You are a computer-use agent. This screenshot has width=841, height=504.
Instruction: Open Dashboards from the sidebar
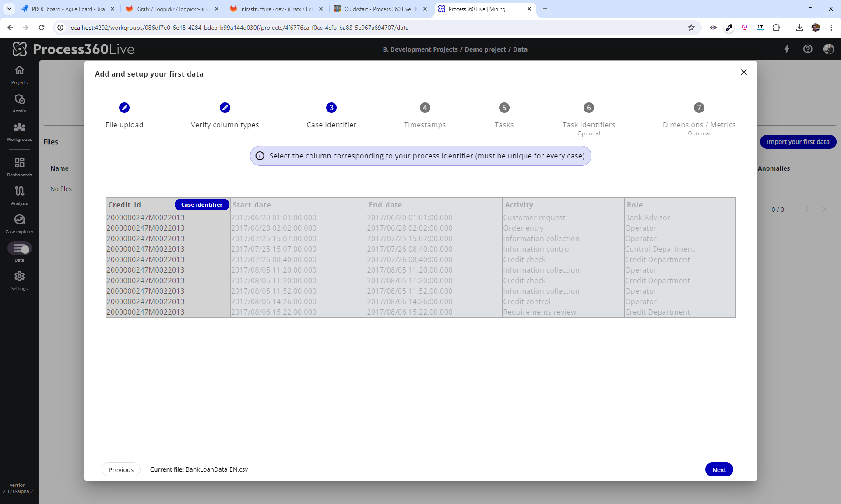pos(19,167)
